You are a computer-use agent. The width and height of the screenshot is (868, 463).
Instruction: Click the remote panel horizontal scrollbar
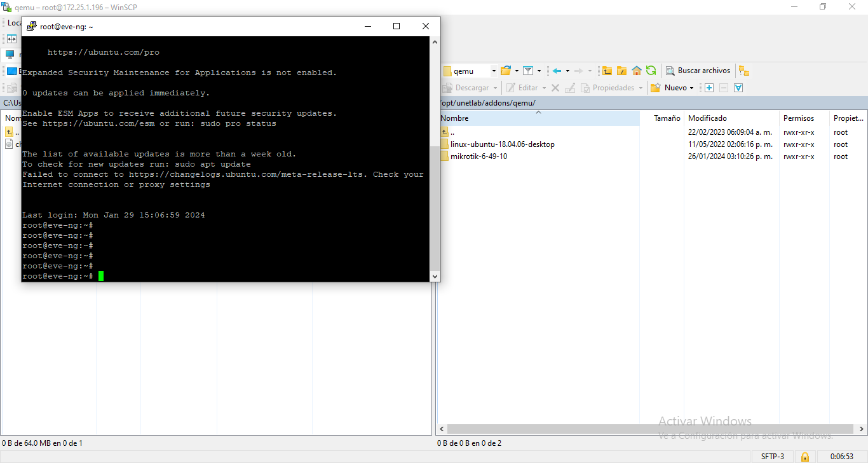[648, 429]
